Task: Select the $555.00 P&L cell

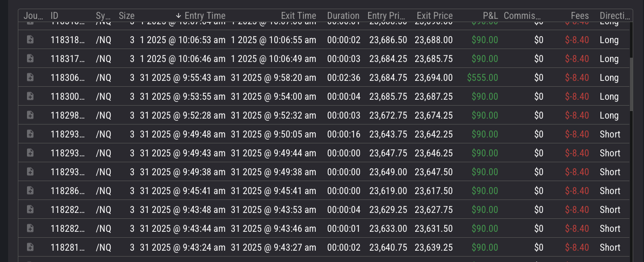Action: pyautogui.click(x=483, y=78)
